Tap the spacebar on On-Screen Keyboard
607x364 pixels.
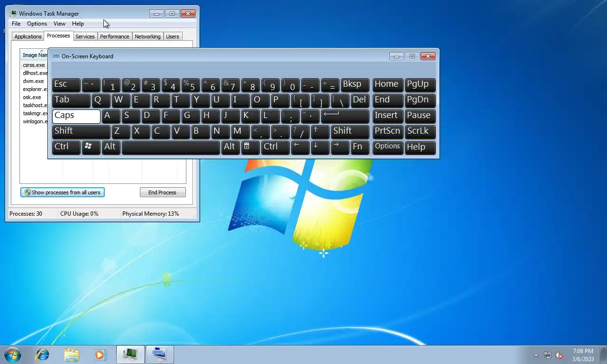171,147
